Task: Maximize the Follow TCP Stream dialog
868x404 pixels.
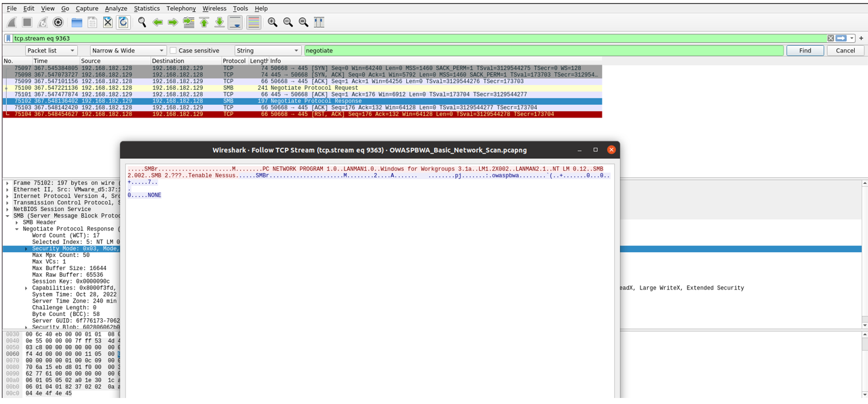Action: pos(595,150)
